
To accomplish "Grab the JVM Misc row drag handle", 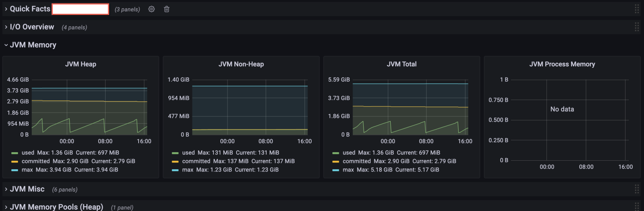I will [x=637, y=189].
